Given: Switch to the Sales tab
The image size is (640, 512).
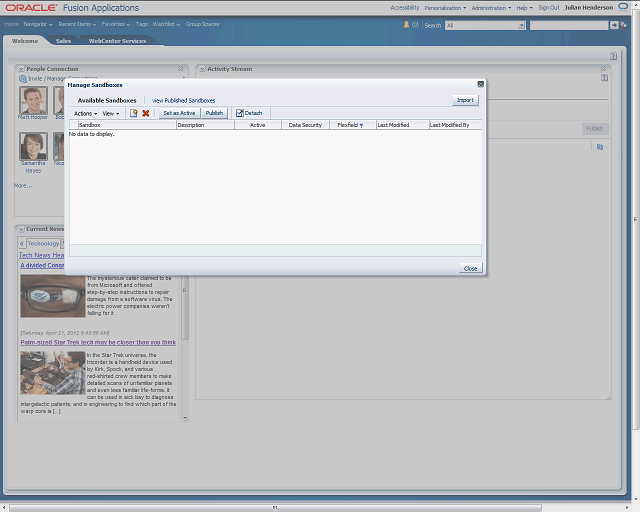Looking at the screenshot, I should tap(63, 41).
